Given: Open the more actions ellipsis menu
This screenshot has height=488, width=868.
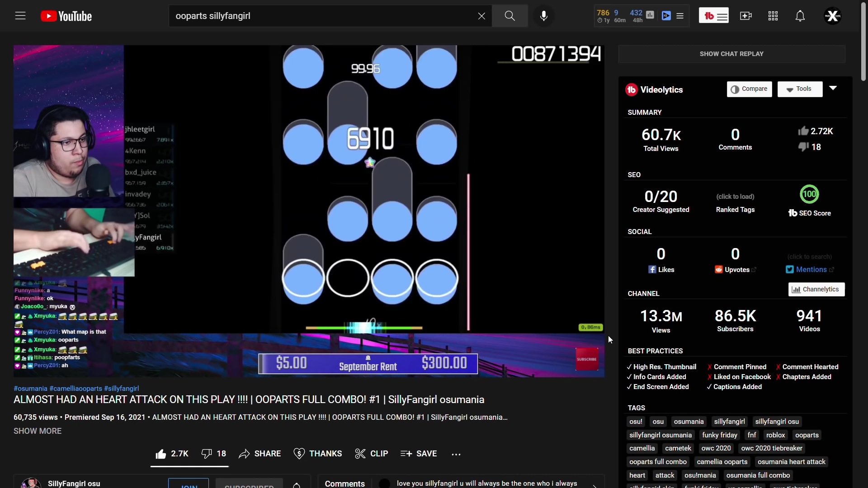Looking at the screenshot, I should pos(456,454).
